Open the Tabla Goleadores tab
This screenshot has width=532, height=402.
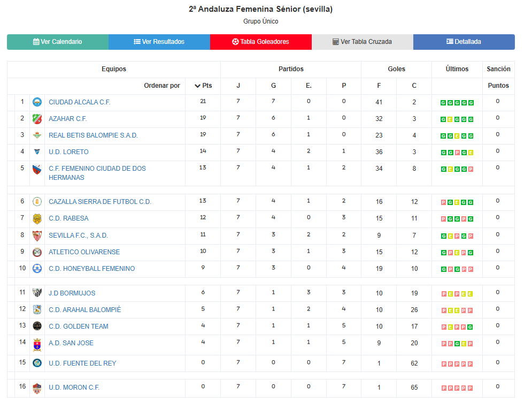click(x=260, y=42)
